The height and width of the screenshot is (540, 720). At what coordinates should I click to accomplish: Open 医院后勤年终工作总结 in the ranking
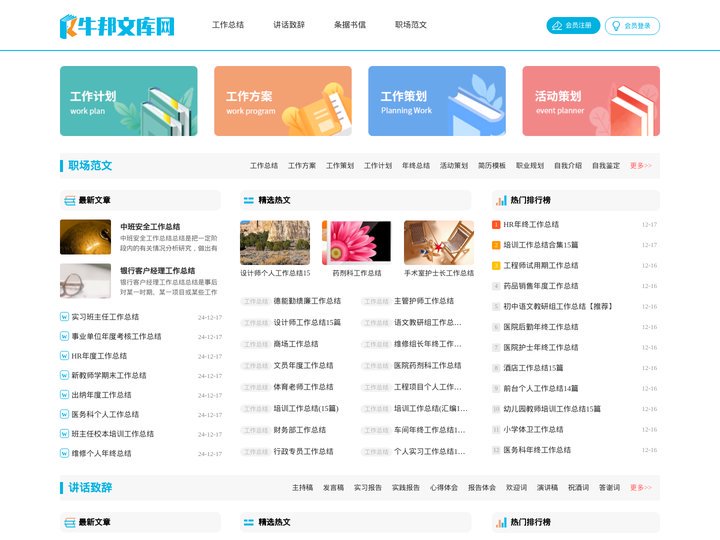coord(541,327)
